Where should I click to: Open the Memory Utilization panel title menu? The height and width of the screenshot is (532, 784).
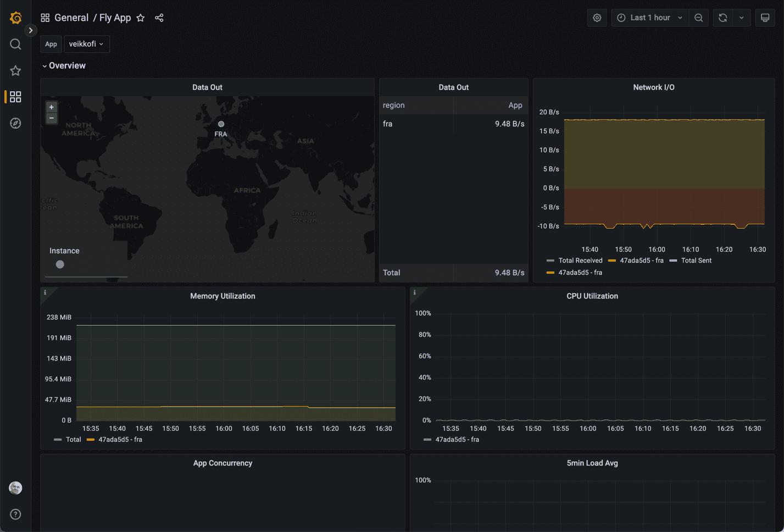click(223, 296)
